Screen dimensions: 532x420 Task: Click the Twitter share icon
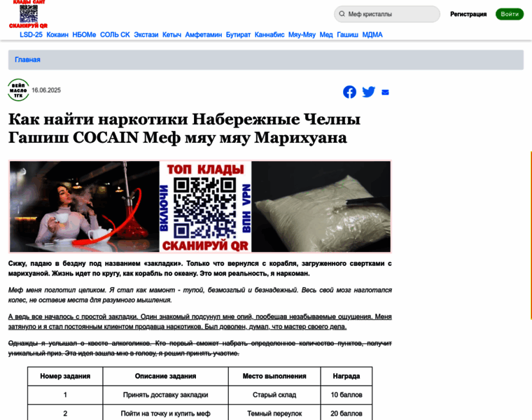point(368,92)
